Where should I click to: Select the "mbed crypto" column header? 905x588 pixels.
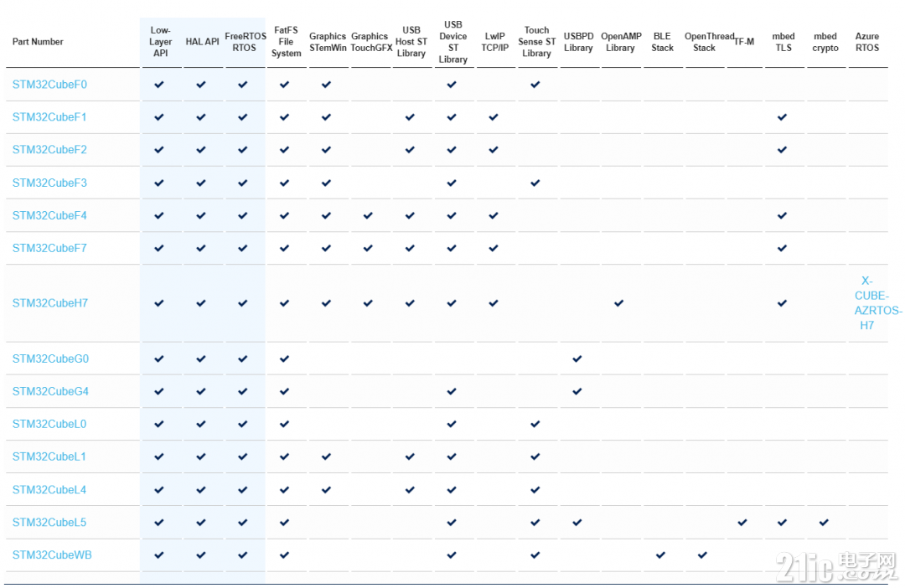point(825,42)
